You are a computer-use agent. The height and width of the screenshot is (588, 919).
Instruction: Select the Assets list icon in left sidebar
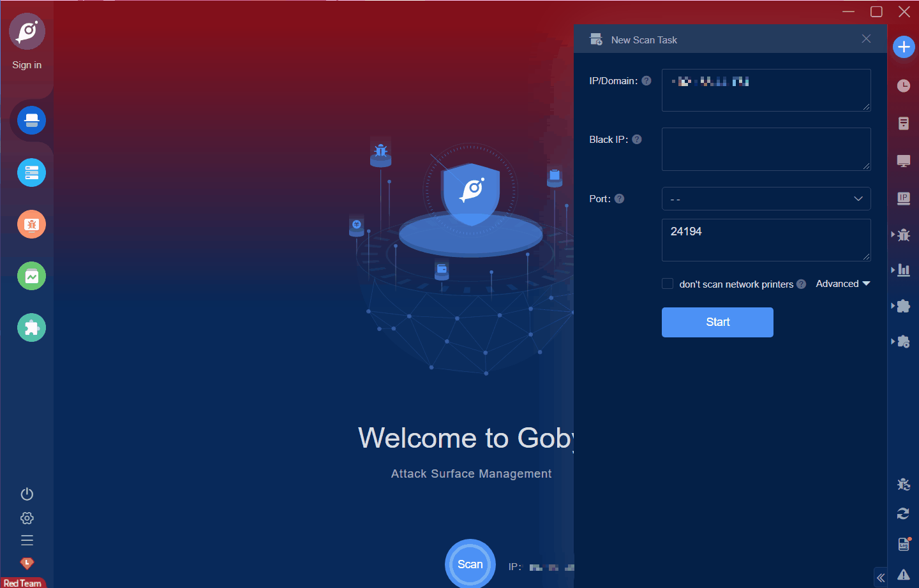[31, 172]
